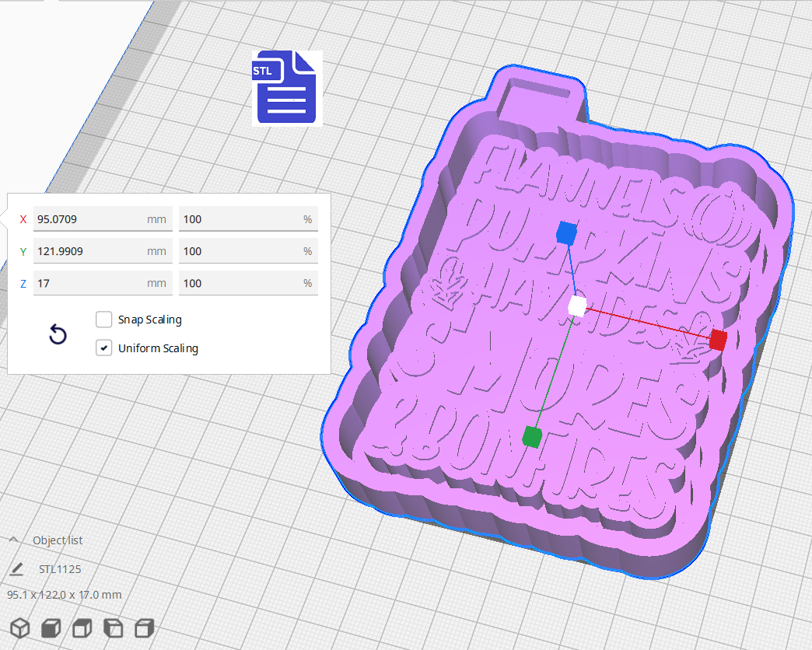Open per-model settings via pencil icon
The height and width of the screenshot is (650, 812).
[16, 569]
